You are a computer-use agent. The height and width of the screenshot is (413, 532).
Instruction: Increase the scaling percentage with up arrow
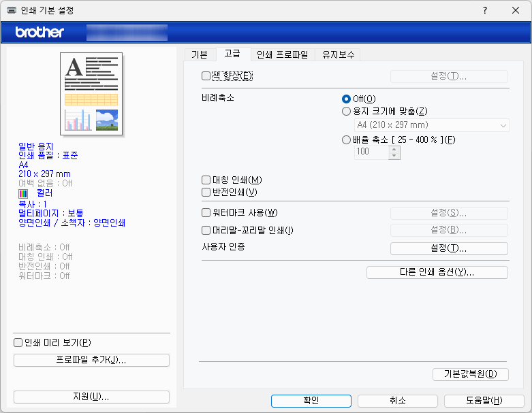coord(394,149)
